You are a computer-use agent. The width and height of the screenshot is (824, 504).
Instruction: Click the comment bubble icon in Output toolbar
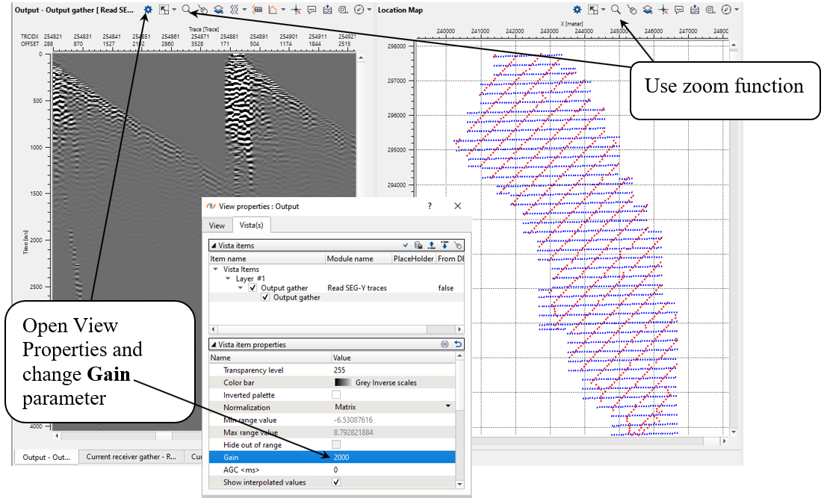pyautogui.click(x=312, y=10)
